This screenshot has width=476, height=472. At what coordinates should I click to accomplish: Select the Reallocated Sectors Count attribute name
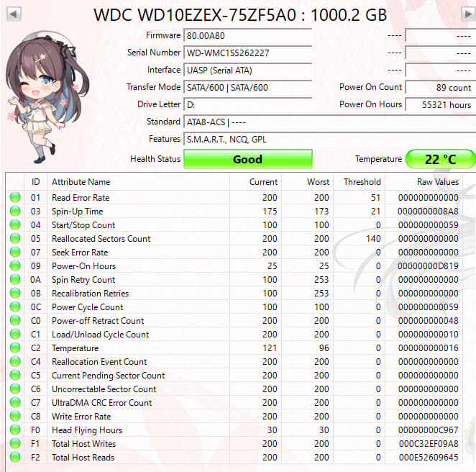coord(101,238)
